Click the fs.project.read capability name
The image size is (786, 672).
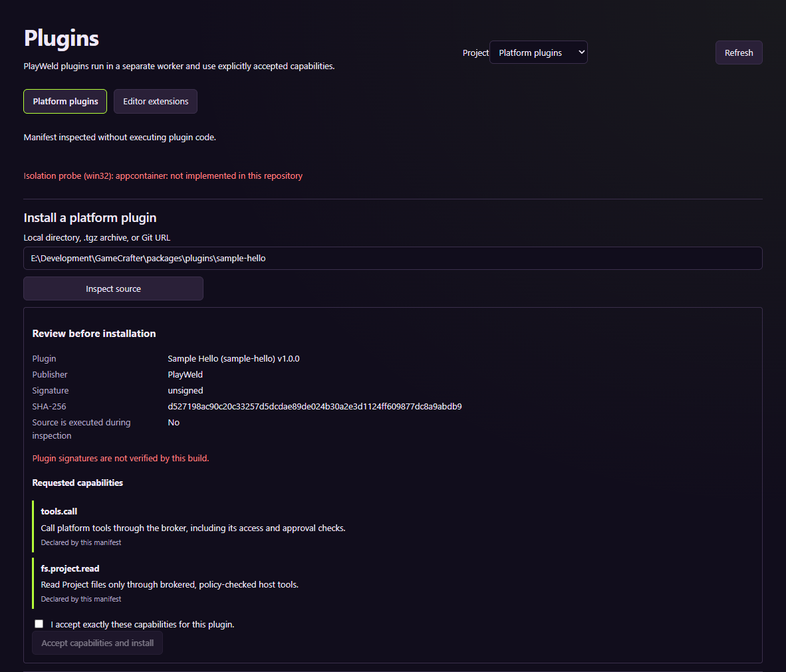point(70,568)
